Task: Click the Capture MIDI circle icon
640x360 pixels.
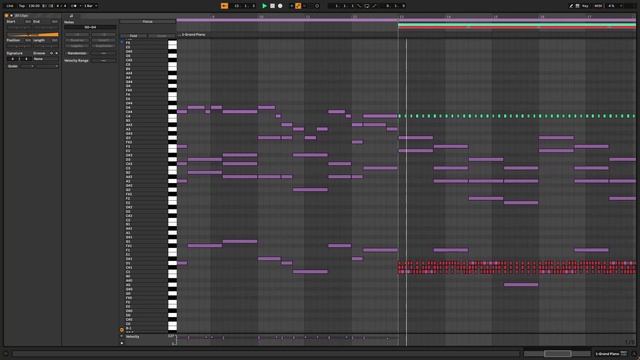Action: [x=317, y=6]
